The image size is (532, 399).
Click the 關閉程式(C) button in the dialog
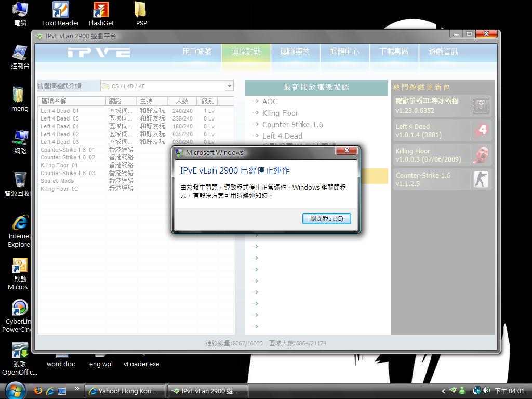pyautogui.click(x=326, y=219)
